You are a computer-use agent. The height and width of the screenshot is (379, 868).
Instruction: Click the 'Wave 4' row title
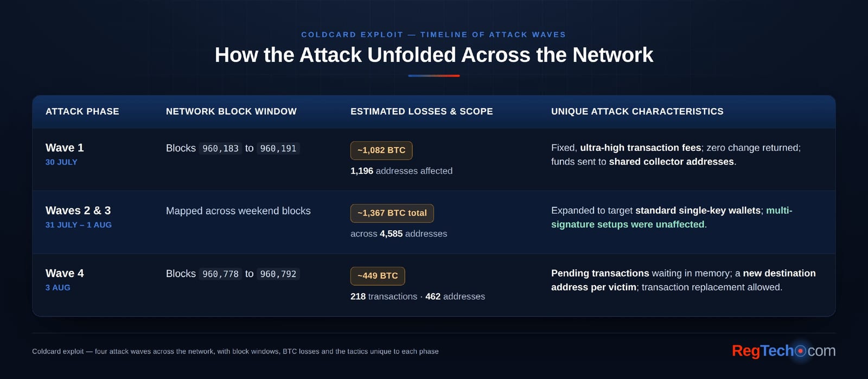point(65,273)
